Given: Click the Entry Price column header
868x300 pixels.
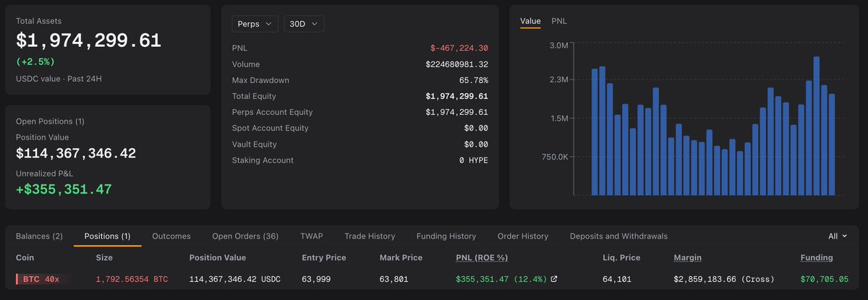Looking at the screenshot, I should 323,257.
